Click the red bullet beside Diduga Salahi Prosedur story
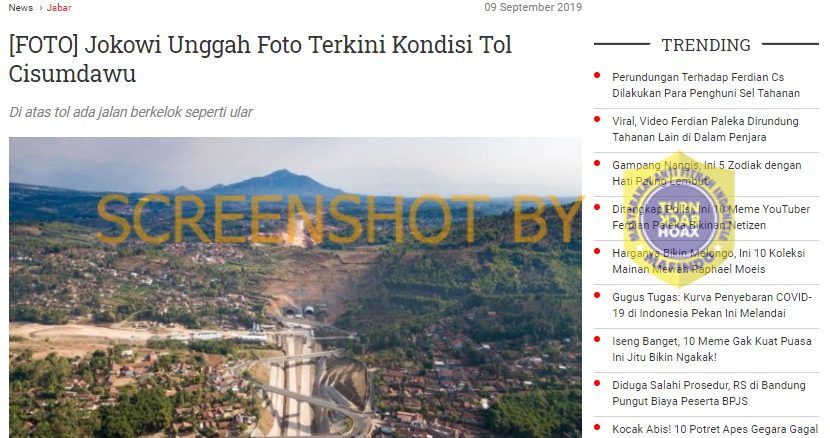Screen dimensions: 830x438 597,383
